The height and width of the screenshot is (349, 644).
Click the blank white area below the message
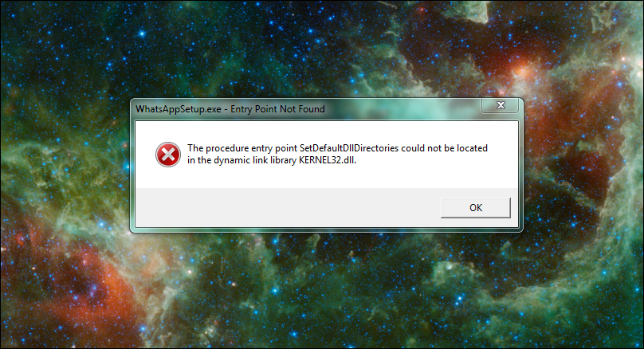[327, 178]
